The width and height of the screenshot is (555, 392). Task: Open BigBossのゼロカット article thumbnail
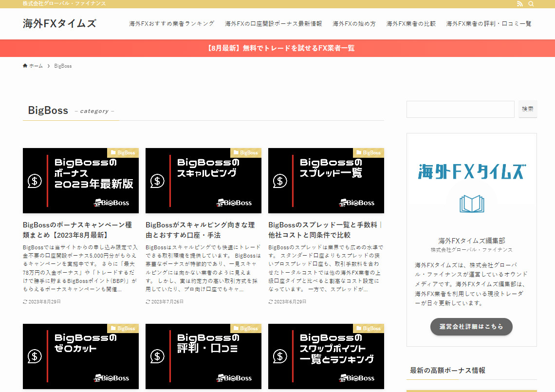coord(81,356)
